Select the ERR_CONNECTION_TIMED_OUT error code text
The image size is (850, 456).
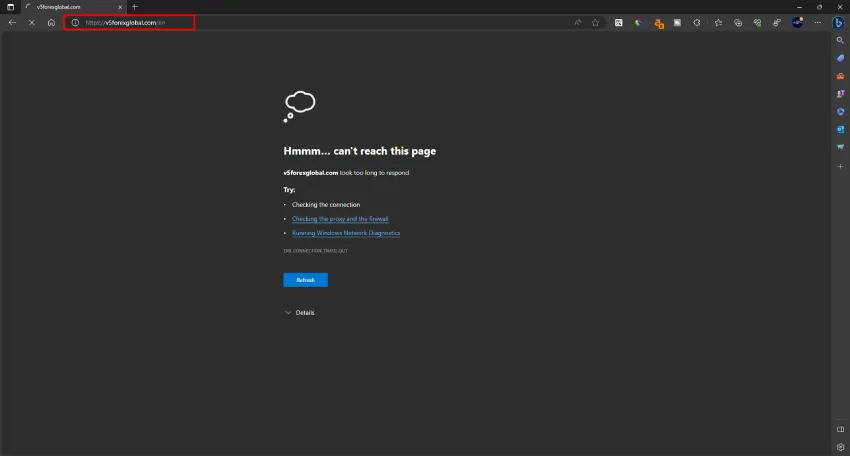(x=315, y=251)
